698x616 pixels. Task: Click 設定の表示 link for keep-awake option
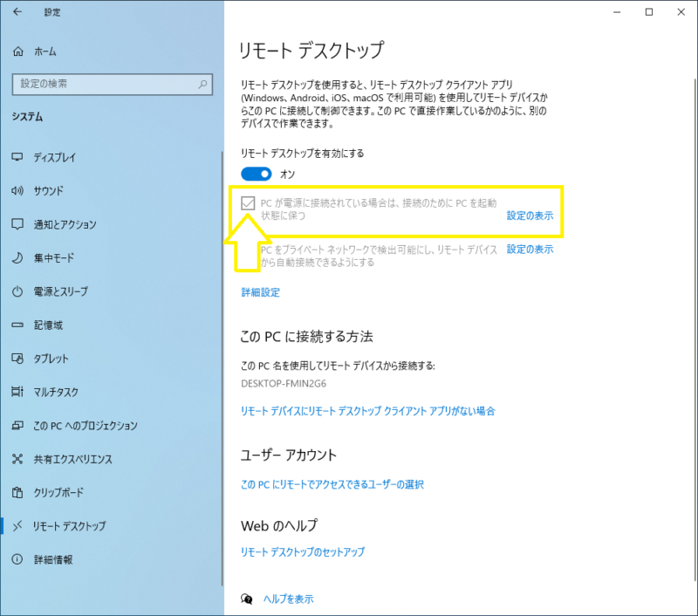coord(530,216)
